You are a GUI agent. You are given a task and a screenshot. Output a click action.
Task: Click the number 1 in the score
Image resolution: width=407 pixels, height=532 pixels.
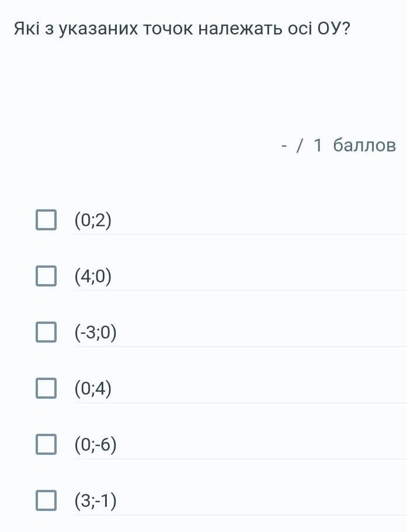click(318, 145)
